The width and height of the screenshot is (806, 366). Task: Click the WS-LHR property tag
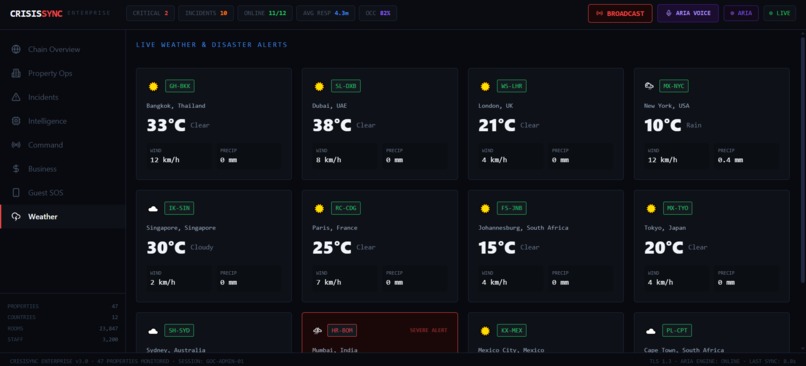(x=512, y=86)
